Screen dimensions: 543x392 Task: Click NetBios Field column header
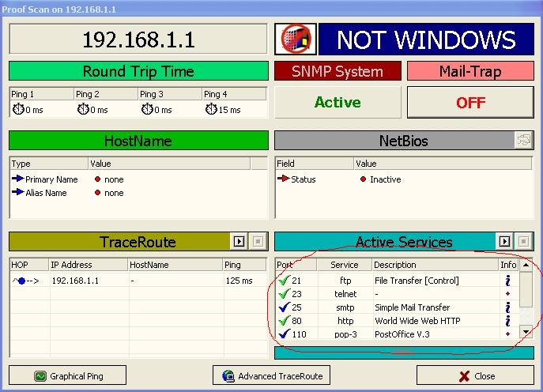[x=315, y=164]
